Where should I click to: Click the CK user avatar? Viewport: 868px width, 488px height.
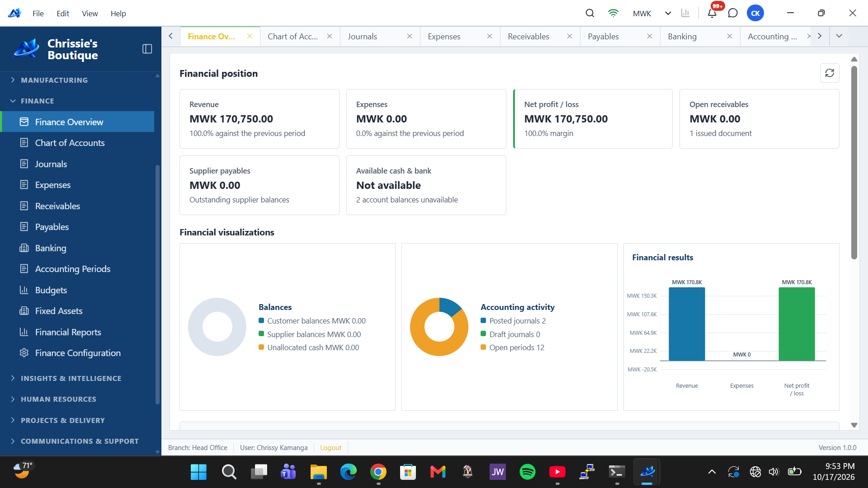point(755,13)
